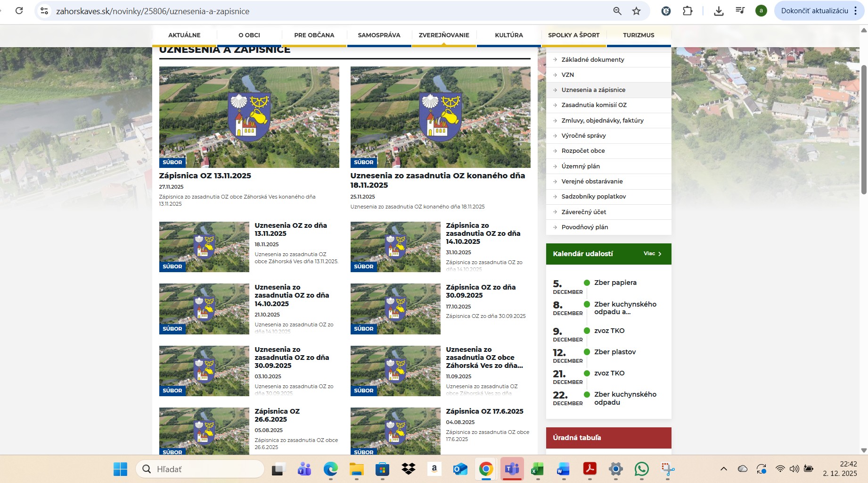Screen dimensions: 868x483
Task: Open the Chrome extensions puzzle icon
Action: 688,11
